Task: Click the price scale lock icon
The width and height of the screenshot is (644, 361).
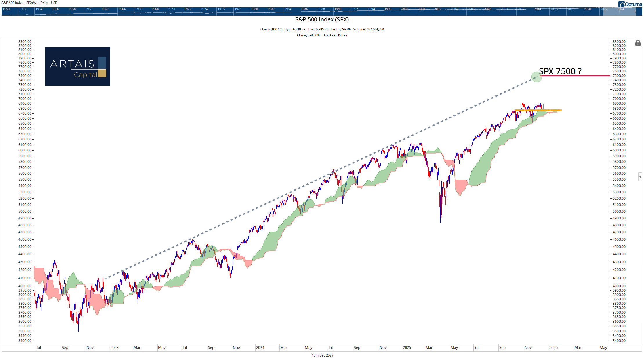Action: tap(638, 43)
